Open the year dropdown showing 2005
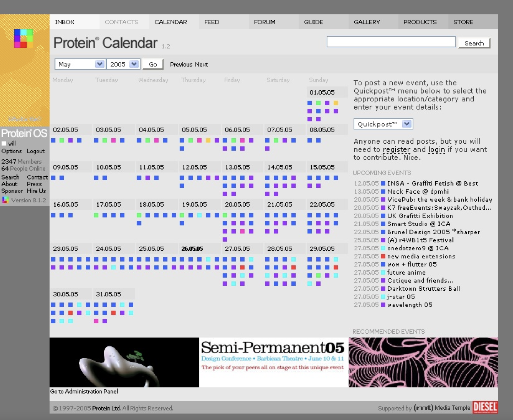Screen dimensions: 513x420 (x=123, y=64)
